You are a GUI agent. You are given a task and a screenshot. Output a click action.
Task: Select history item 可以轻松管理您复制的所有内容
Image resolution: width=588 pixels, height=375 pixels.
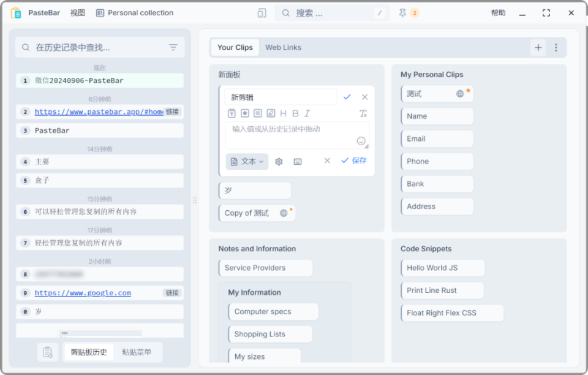click(x=100, y=211)
